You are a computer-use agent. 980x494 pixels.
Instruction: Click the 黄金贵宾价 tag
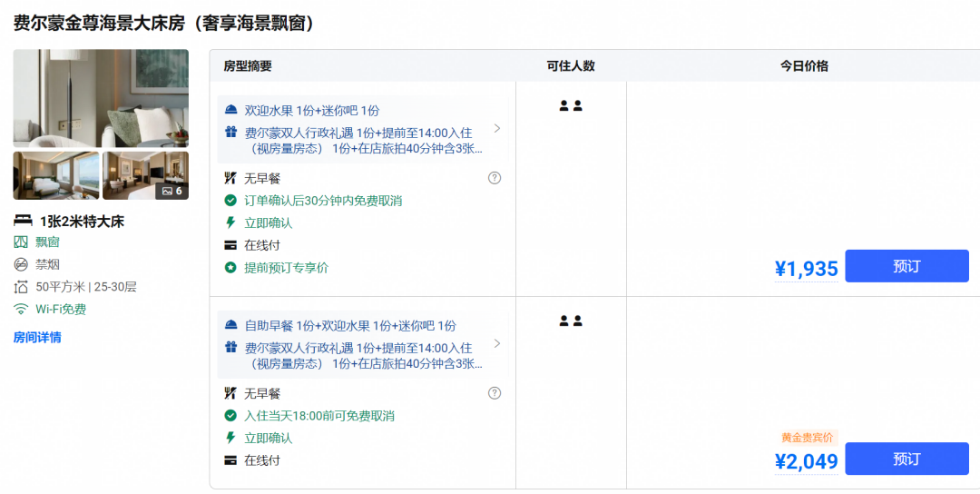[x=807, y=438]
